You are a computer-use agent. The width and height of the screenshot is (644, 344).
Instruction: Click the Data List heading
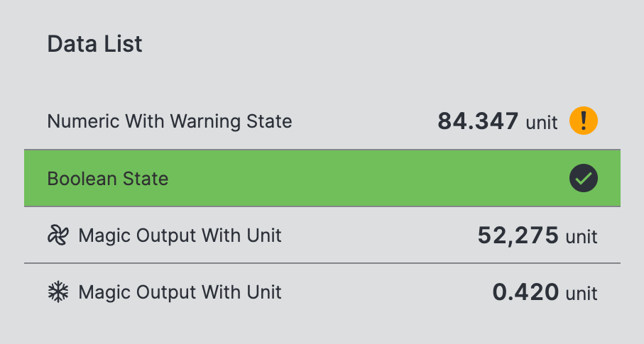click(x=95, y=44)
